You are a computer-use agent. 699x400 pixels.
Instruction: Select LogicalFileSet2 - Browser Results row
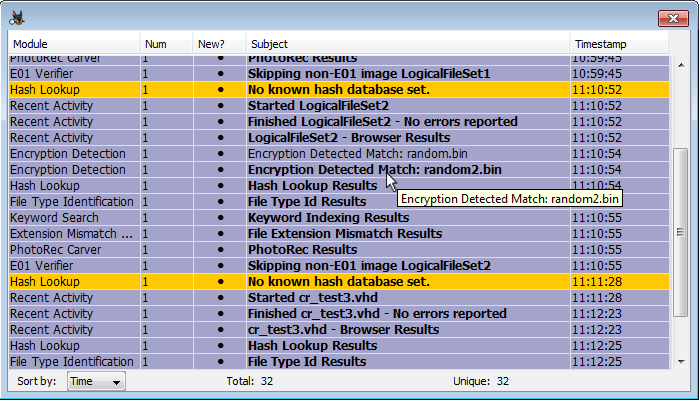(x=348, y=138)
